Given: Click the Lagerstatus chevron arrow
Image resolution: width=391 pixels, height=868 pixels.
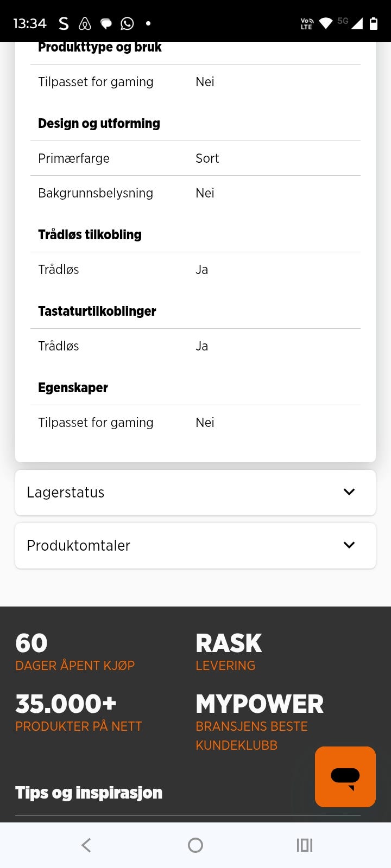Looking at the screenshot, I should coord(349,492).
